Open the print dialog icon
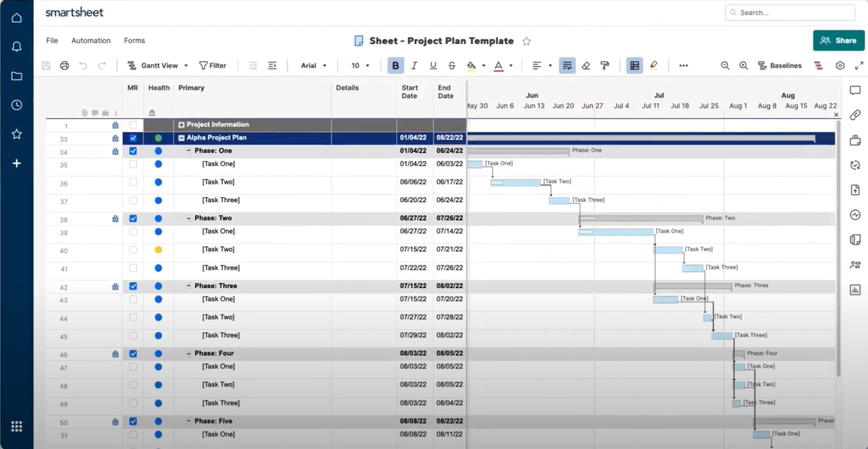Image resolution: width=868 pixels, height=449 pixels. pos(64,65)
